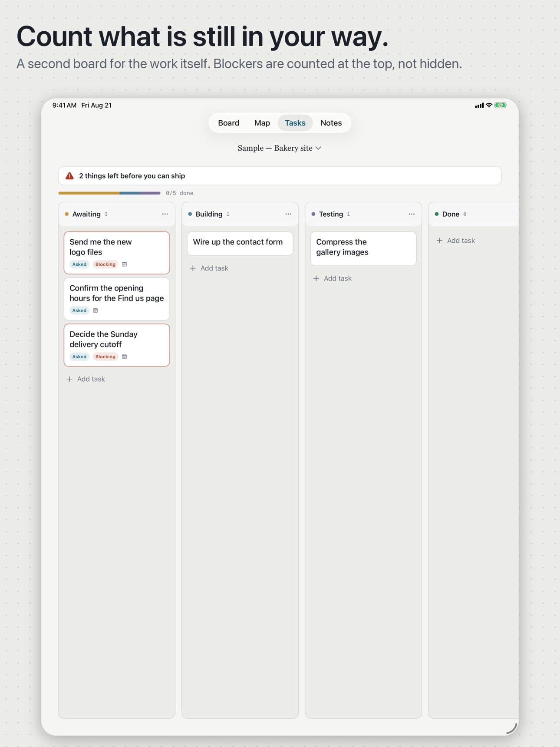
Task: Open note icon on Sunday delivery card
Action: tap(125, 357)
